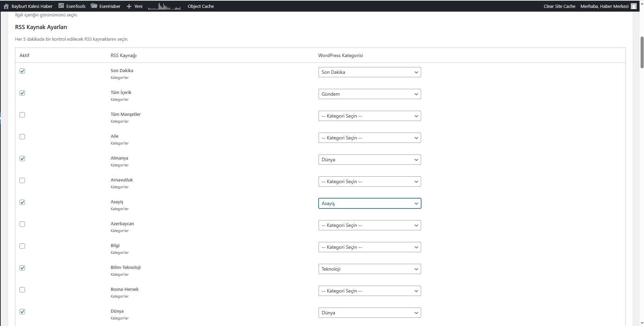Uncheck the Bilim-Teknoloji RSS source
Viewport: 644px width, 326px height.
click(22, 268)
